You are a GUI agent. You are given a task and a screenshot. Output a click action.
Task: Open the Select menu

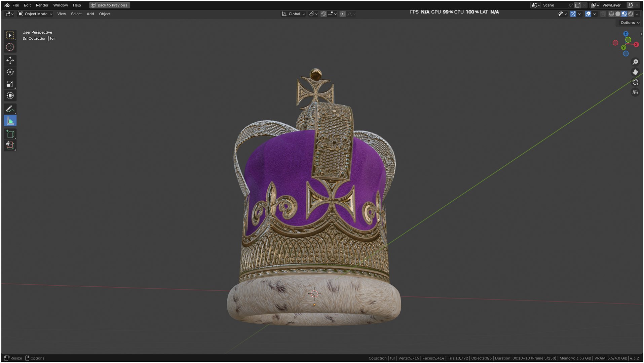tap(76, 14)
